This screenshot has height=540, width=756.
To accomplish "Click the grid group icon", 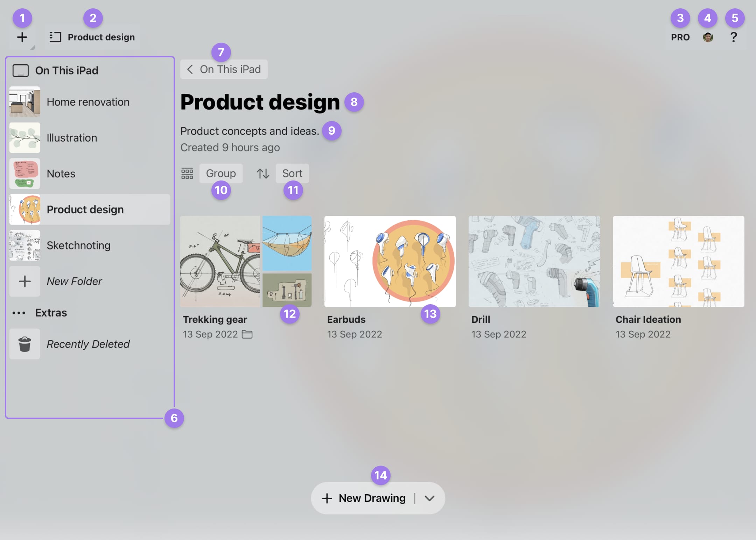I will [187, 173].
